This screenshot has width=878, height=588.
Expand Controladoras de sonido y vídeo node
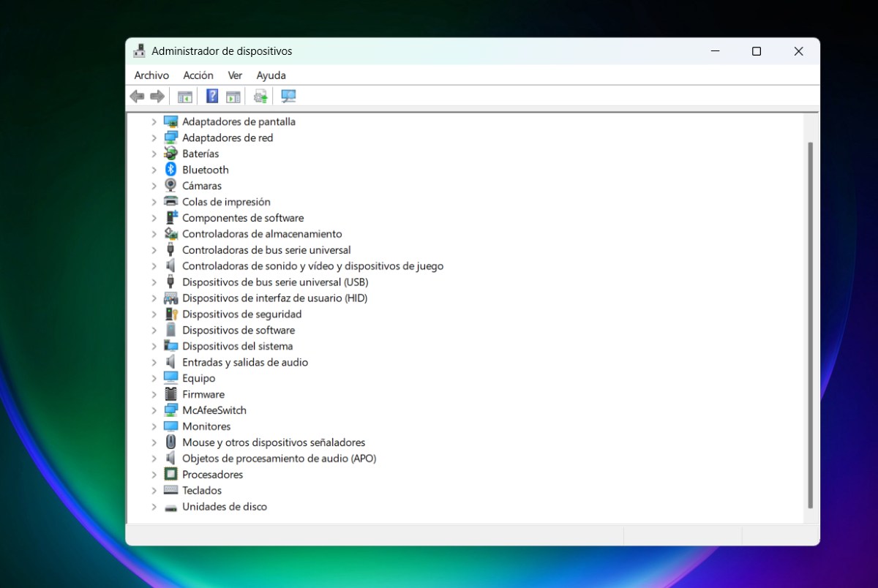point(154,266)
